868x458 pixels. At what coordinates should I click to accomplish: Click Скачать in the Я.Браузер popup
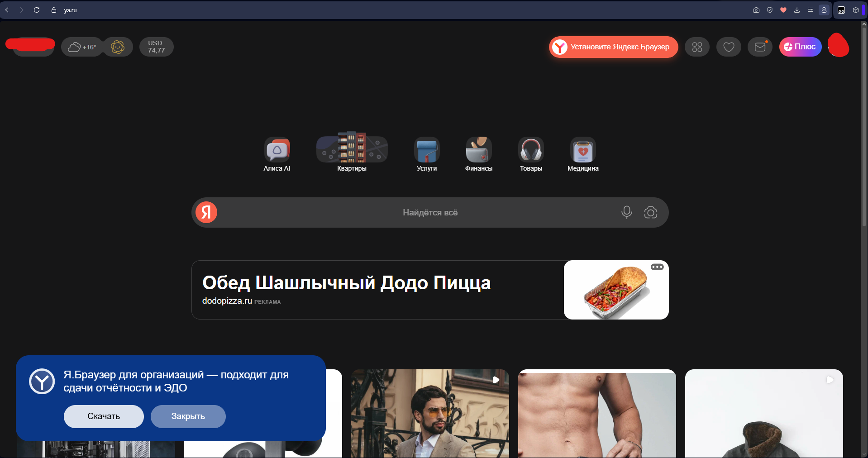click(104, 416)
